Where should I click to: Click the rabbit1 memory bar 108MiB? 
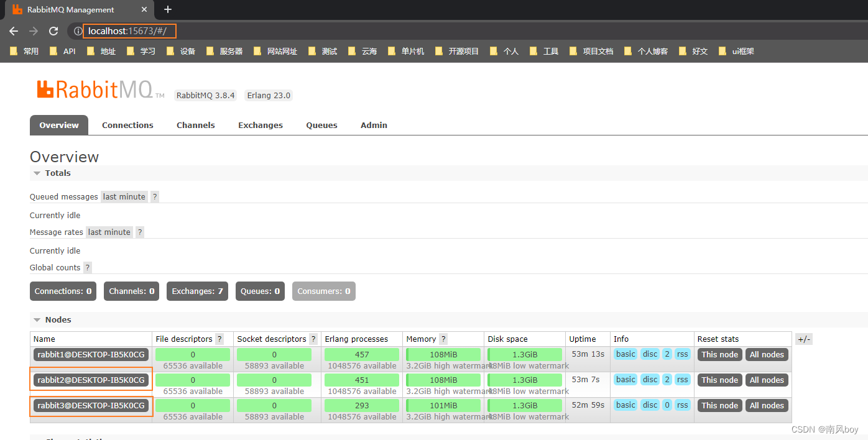[443, 354]
